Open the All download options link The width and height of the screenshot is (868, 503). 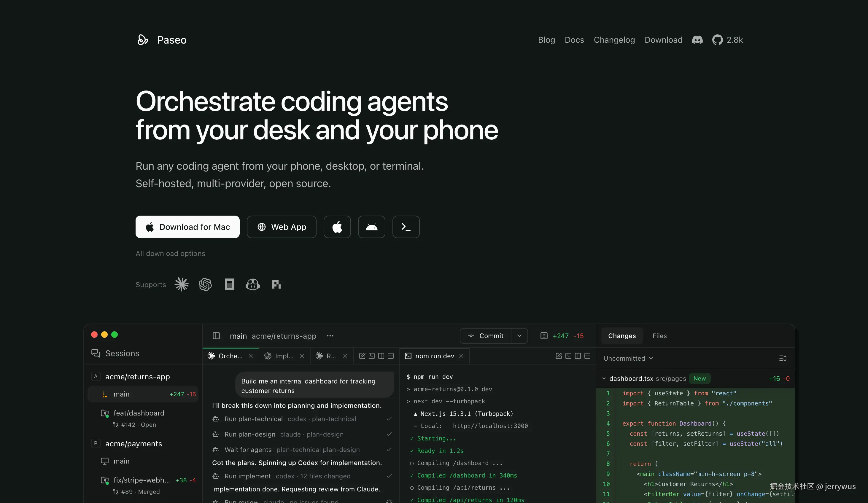click(x=170, y=253)
